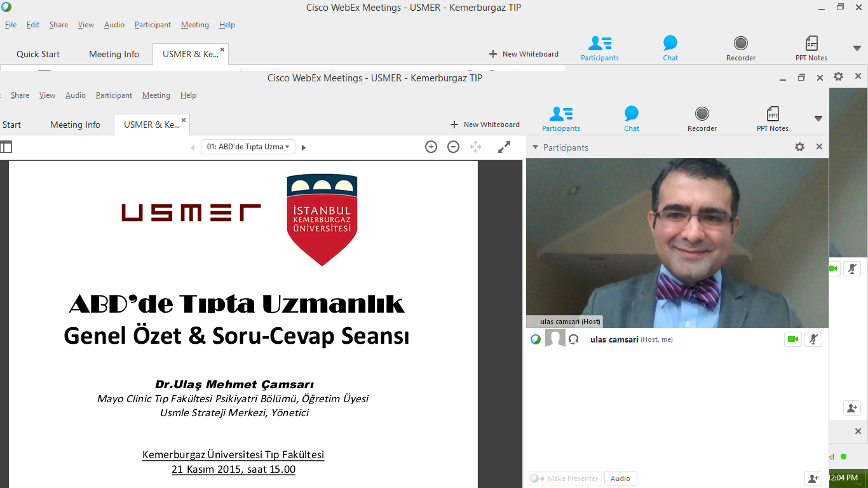Switch to Meeting Info tab in outer window
This screenshot has height=488, width=868.
(x=114, y=54)
